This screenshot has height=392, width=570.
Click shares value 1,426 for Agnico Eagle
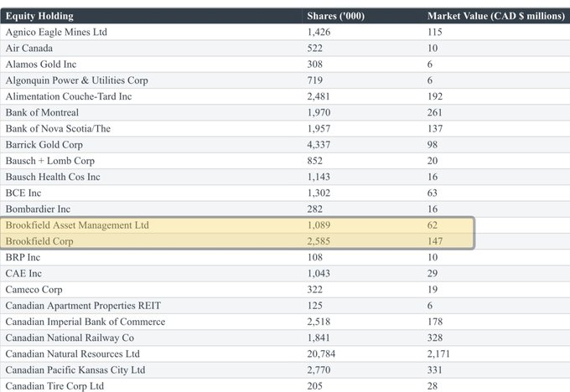[x=319, y=32]
